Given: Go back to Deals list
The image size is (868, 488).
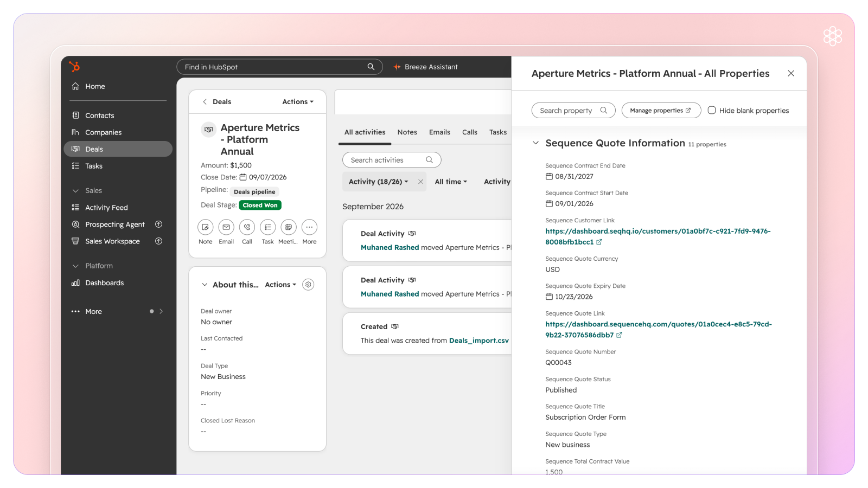Looking at the screenshot, I should click(x=217, y=102).
